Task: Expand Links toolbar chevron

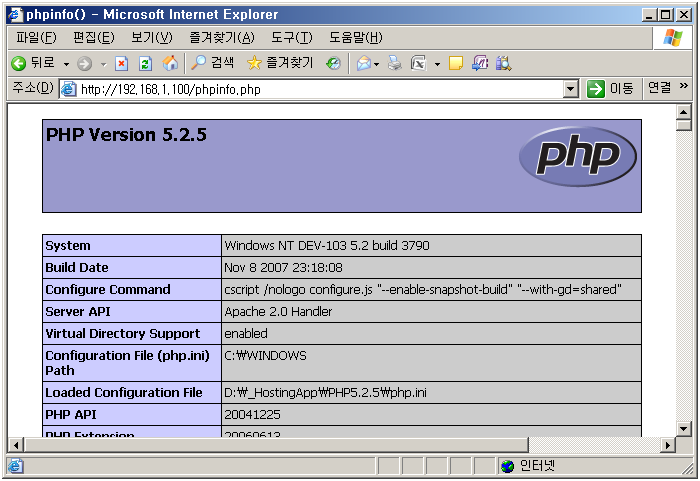Action: pyautogui.click(x=684, y=86)
